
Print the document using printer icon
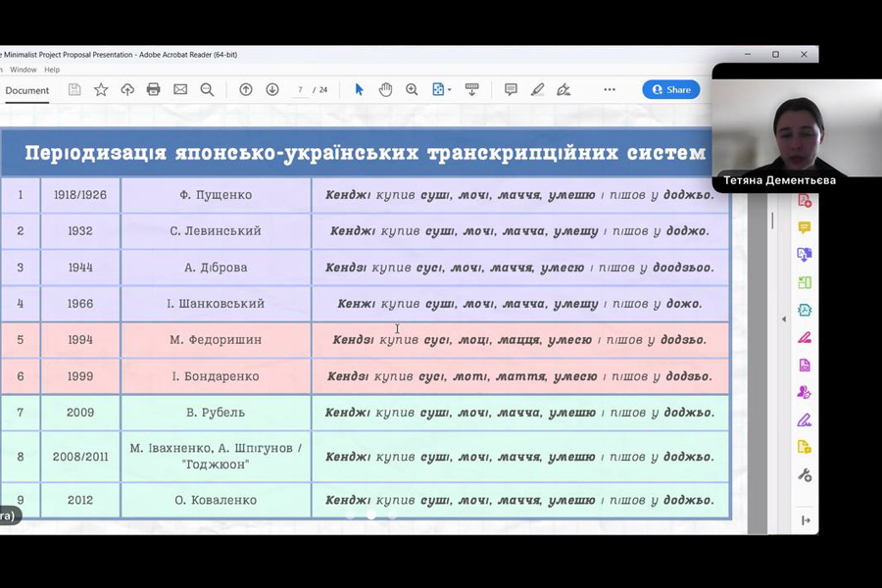click(153, 89)
